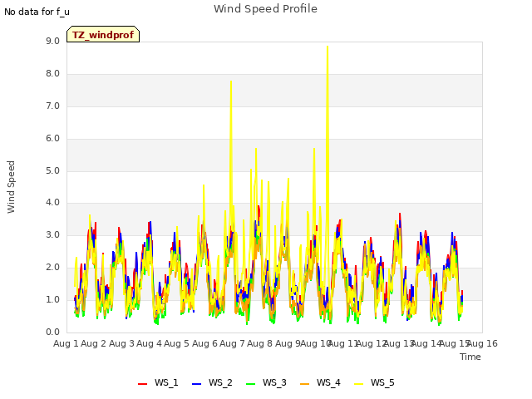This screenshot has height=399, width=532.
Task: Click the 0.0 y-axis tick label
Action: pos(52,332)
